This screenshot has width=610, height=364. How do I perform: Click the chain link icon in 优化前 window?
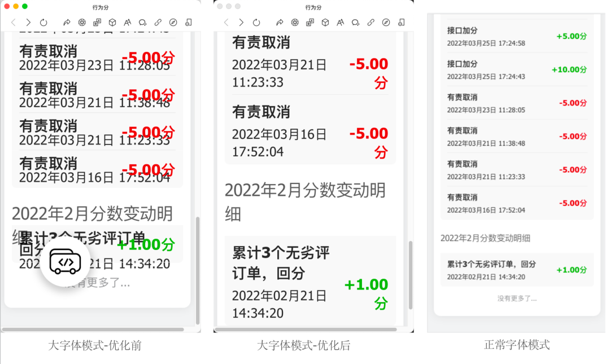[x=158, y=23]
